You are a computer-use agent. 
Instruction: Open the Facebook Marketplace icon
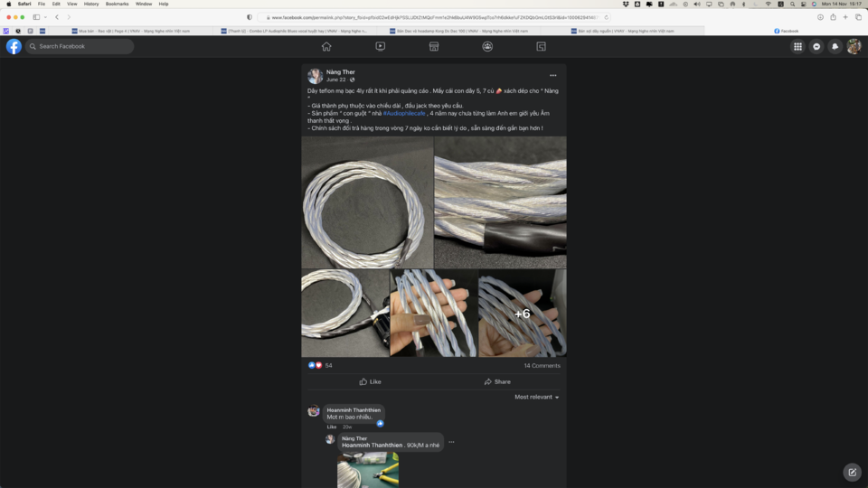pyautogui.click(x=433, y=46)
